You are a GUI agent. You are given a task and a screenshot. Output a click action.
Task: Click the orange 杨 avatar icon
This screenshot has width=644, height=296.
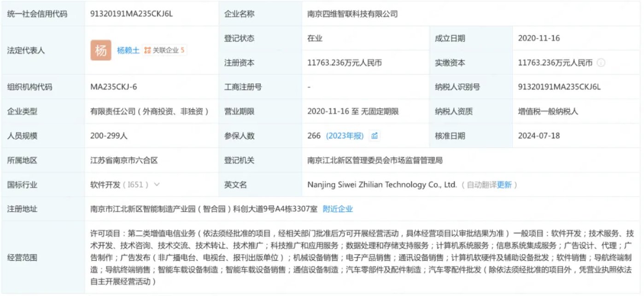101,51
